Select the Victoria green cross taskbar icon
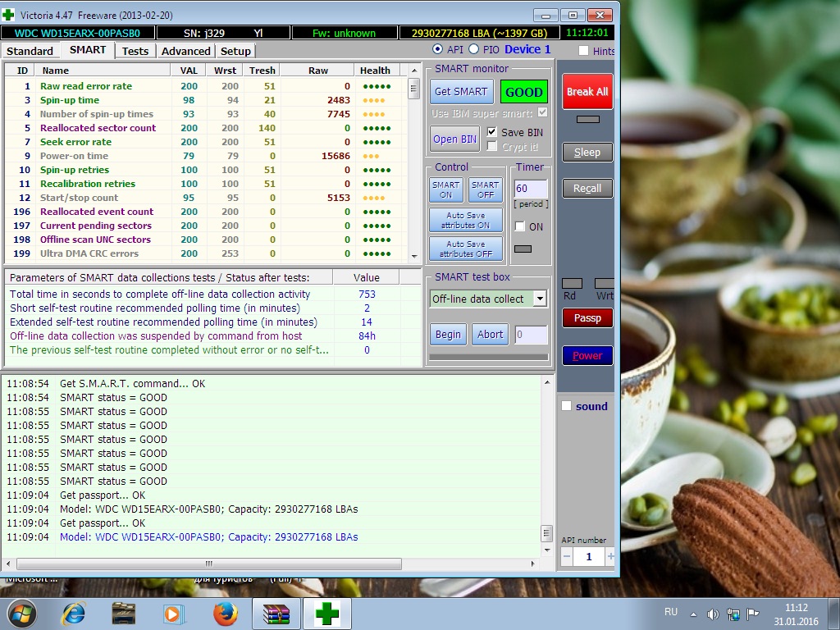This screenshot has height=630, width=840. (327, 614)
